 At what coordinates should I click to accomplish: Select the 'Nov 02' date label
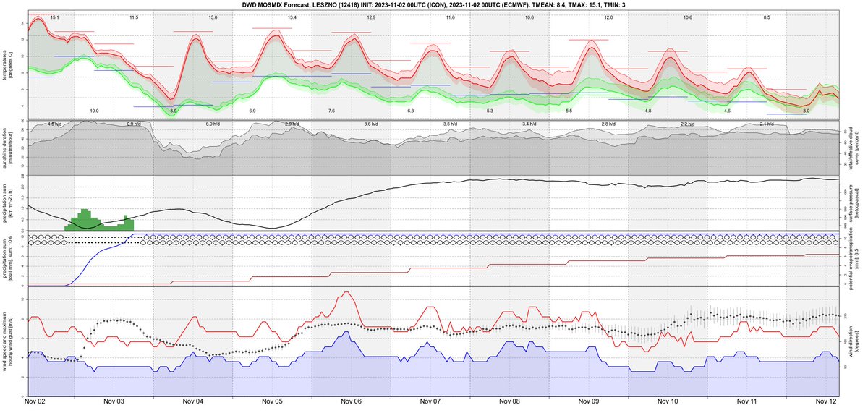click(36, 401)
